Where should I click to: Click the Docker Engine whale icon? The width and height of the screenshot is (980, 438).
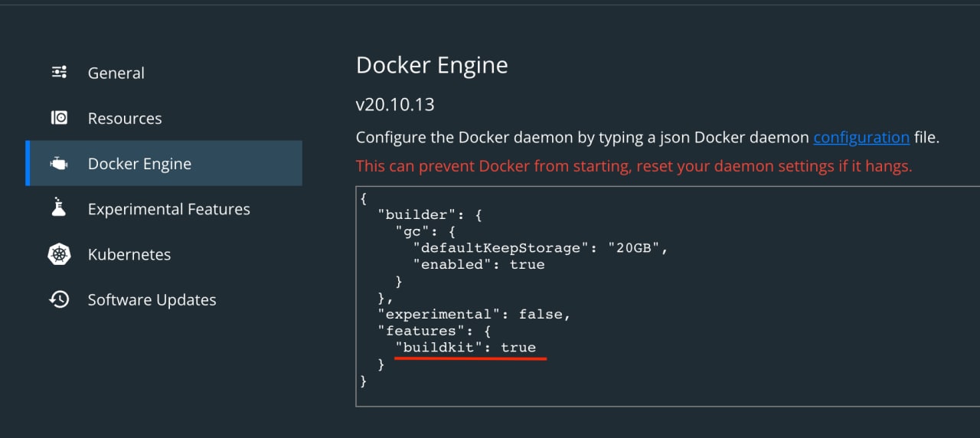tap(59, 164)
